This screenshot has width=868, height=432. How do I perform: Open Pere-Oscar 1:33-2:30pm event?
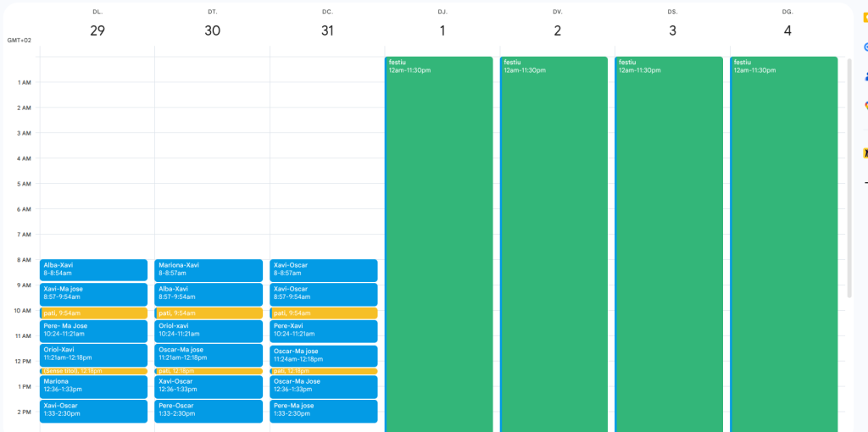point(209,411)
